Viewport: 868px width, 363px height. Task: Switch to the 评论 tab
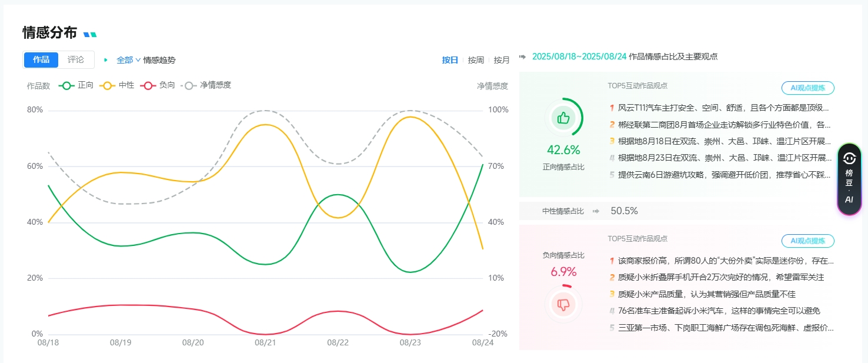click(x=76, y=60)
